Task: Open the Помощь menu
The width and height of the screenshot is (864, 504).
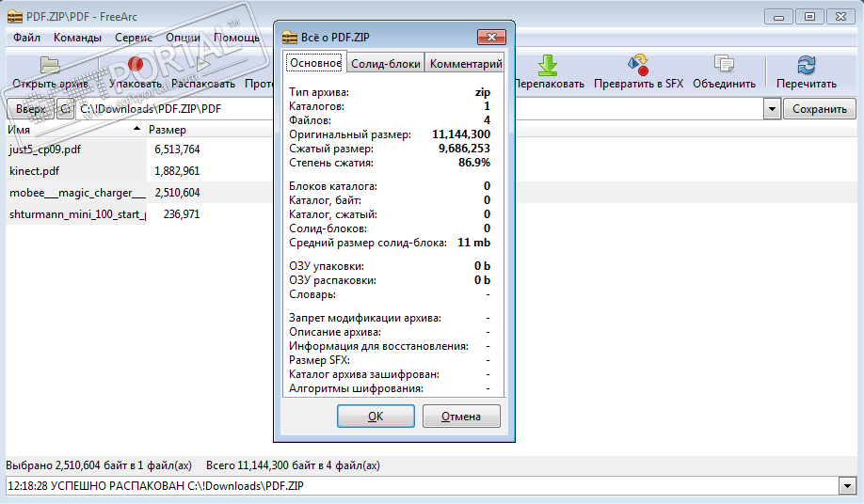Action: coord(236,38)
